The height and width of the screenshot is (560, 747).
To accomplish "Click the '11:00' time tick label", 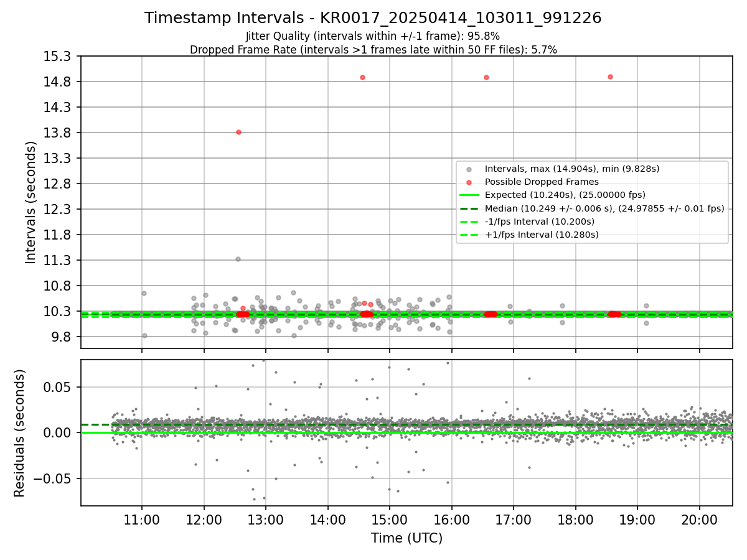I will 142,520.
